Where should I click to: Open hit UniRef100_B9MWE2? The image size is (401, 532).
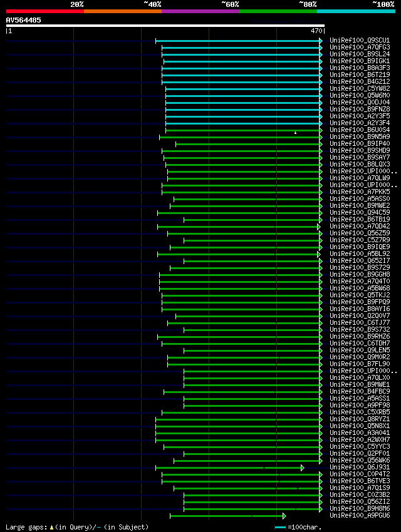360,206
